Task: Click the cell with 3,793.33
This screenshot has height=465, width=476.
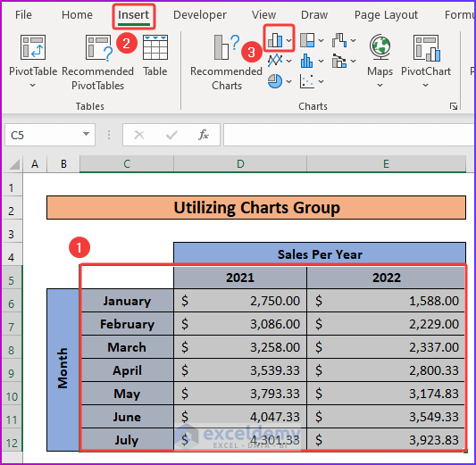Action: pyautogui.click(x=240, y=394)
